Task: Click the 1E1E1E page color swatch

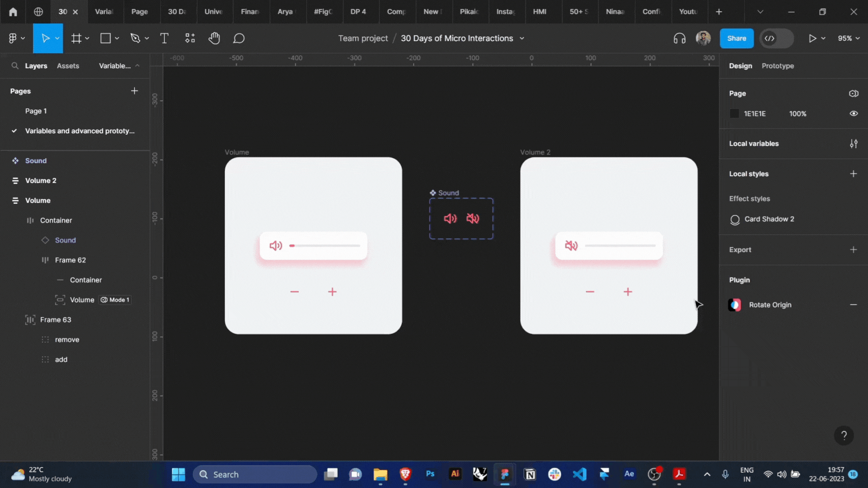Action: coord(734,113)
